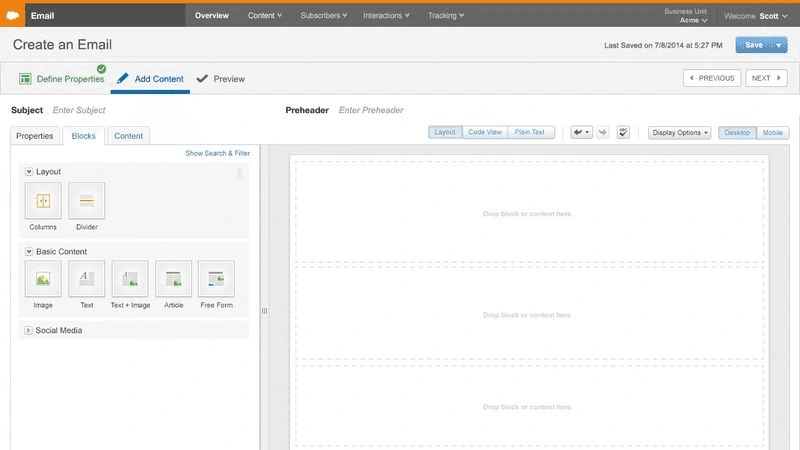The width and height of the screenshot is (800, 450).
Task: Click the bottom drop block area
Action: (x=529, y=407)
